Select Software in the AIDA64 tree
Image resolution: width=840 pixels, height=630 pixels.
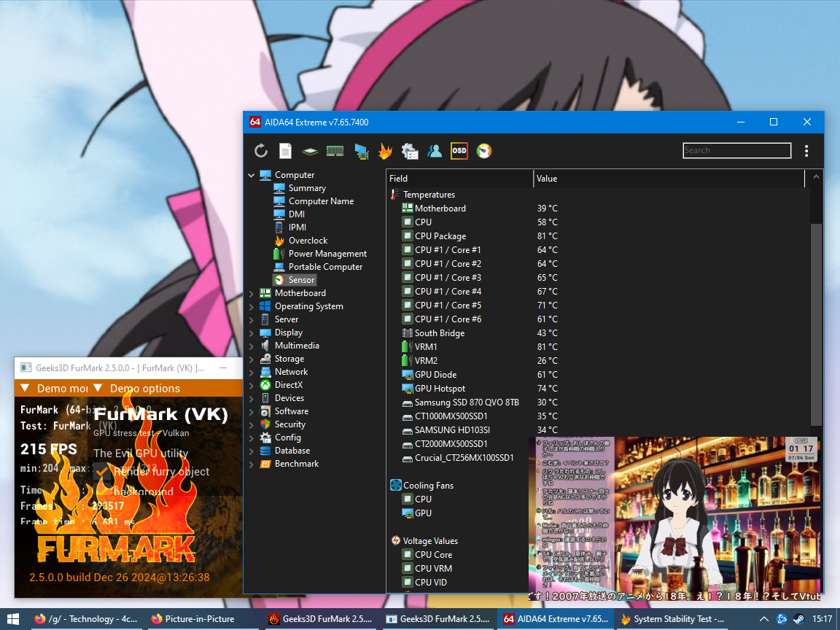pyautogui.click(x=292, y=411)
